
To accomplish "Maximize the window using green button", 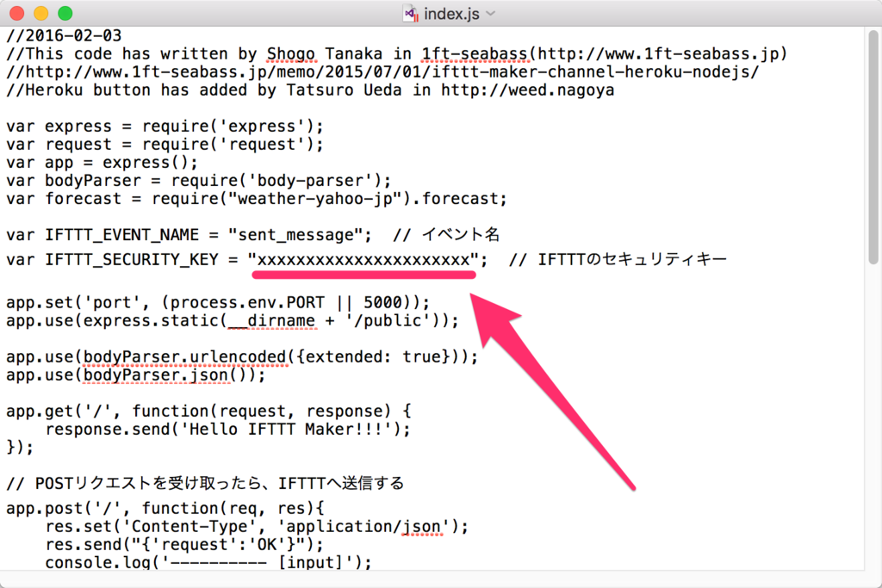I will 65,13.
